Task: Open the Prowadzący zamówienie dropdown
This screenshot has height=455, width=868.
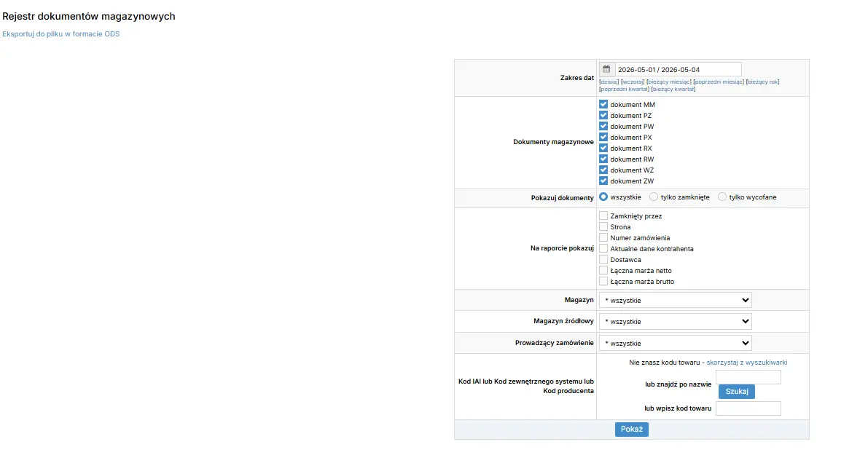Action: tap(676, 344)
